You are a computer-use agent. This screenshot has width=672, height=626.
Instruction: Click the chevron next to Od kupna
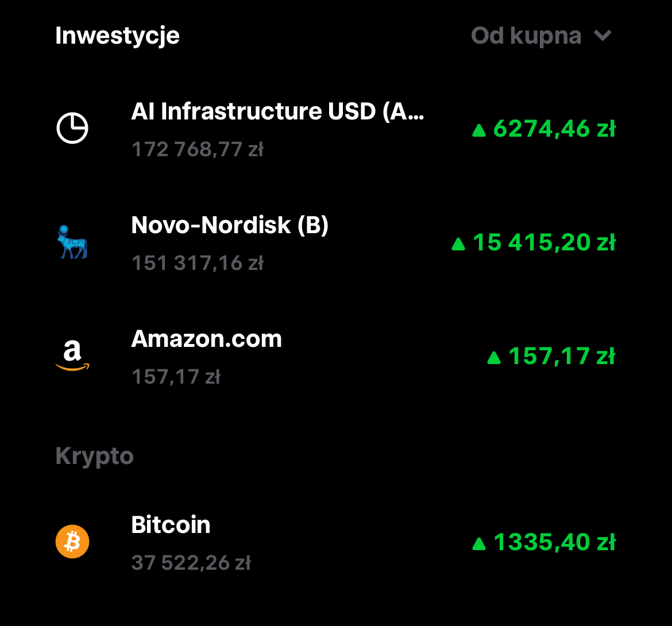point(602,36)
